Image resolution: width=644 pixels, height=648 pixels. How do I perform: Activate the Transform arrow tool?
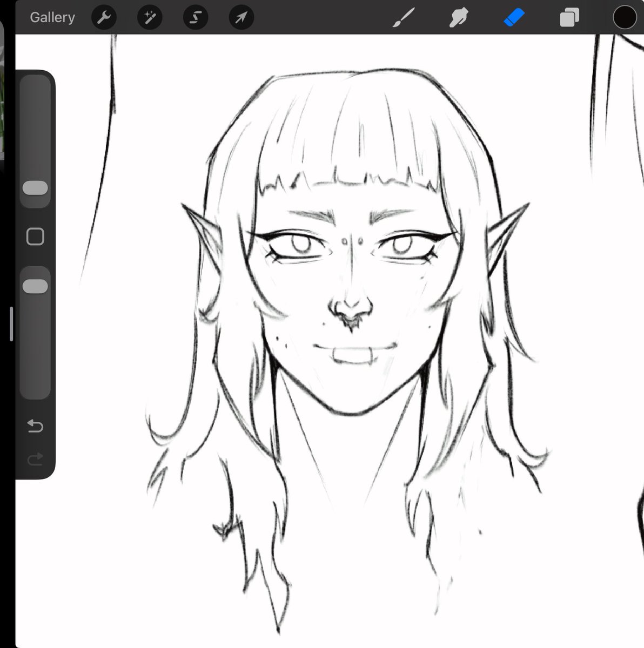[241, 17]
